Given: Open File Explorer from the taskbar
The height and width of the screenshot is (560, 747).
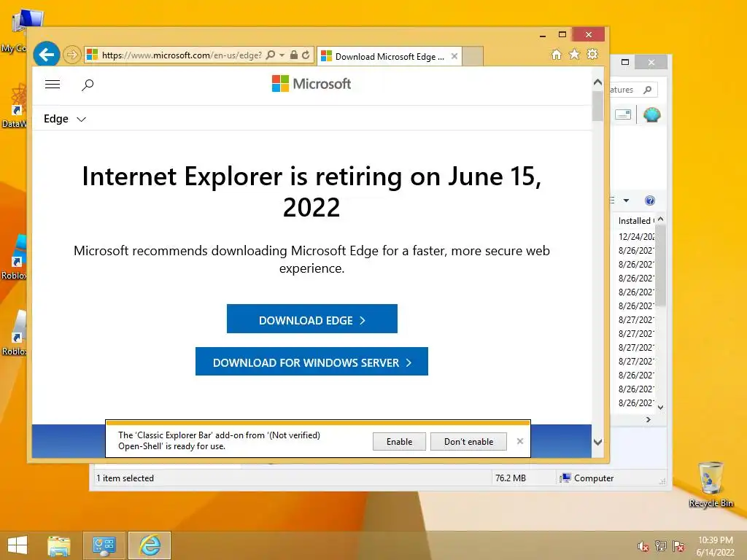Looking at the screenshot, I should (59, 545).
